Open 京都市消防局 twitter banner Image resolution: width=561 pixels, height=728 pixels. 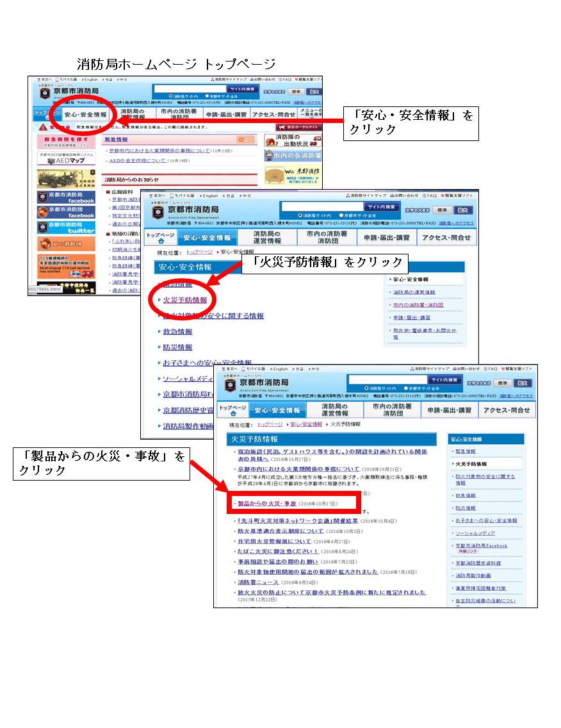click(67, 227)
